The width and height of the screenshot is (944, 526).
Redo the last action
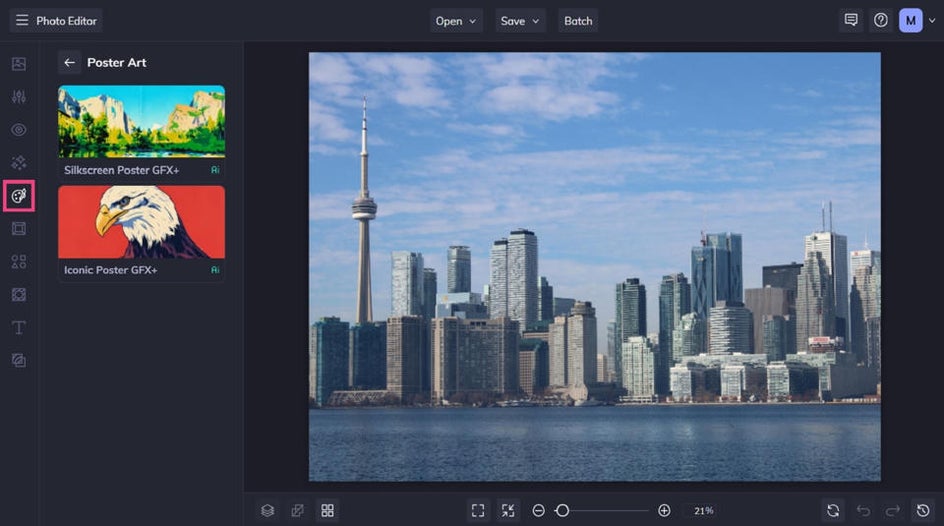coord(893,510)
